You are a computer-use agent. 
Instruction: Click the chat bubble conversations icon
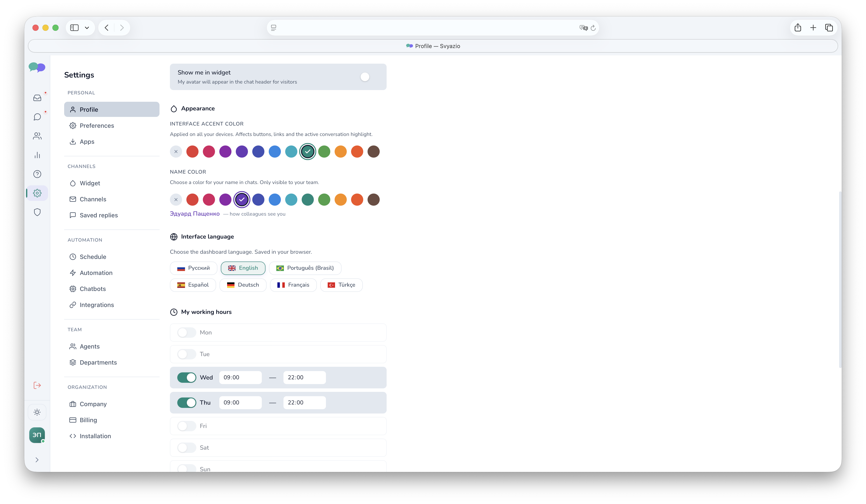tap(37, 117)
